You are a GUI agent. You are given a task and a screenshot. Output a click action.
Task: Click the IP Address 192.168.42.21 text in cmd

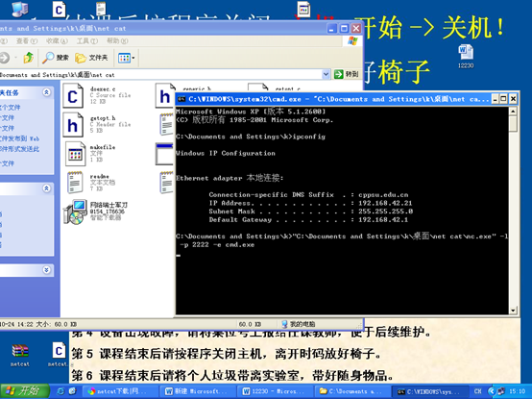[385, 203]
